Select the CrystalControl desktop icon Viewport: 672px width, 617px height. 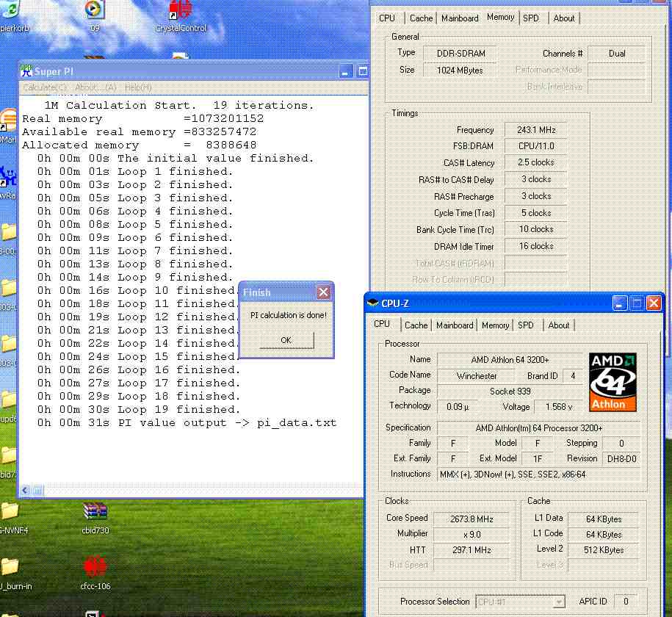click(x=181, y=17)
